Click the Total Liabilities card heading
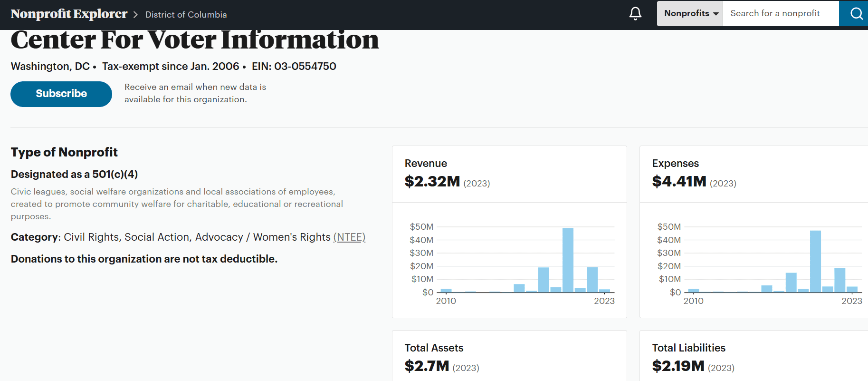This screenshot has height=381, width=868. [x=688, y=348]
